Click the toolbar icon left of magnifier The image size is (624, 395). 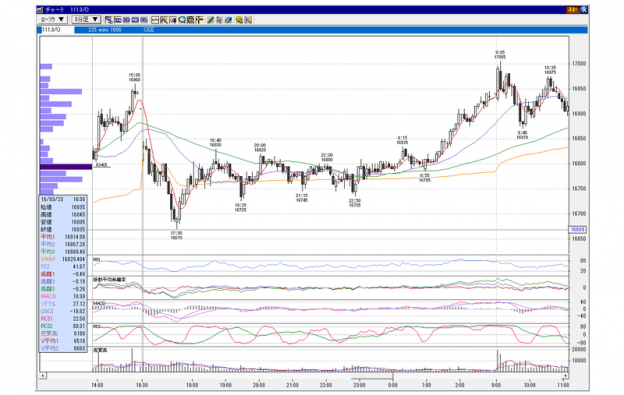173,19
